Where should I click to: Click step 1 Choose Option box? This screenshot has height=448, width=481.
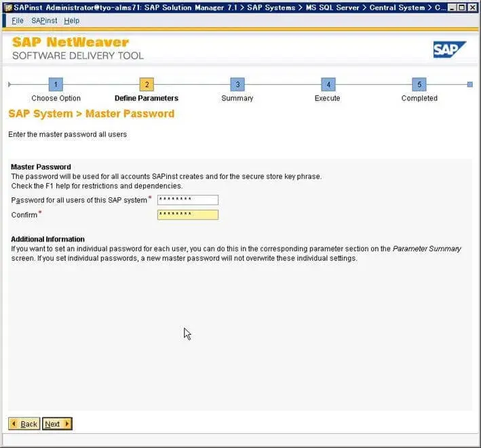click(x=56, y=84)
